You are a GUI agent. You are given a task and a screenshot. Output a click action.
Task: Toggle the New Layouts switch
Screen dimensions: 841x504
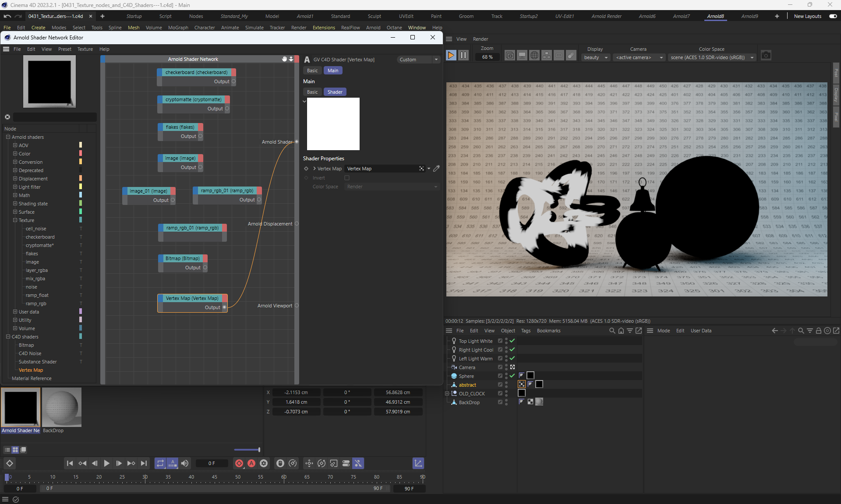[833, 16]
